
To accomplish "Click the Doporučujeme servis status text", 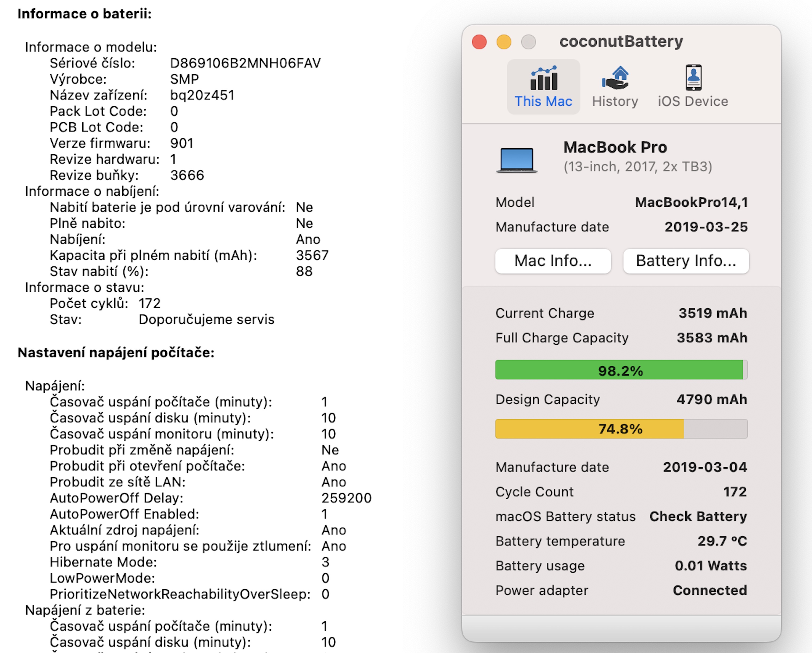I will [x=206, y=319].
